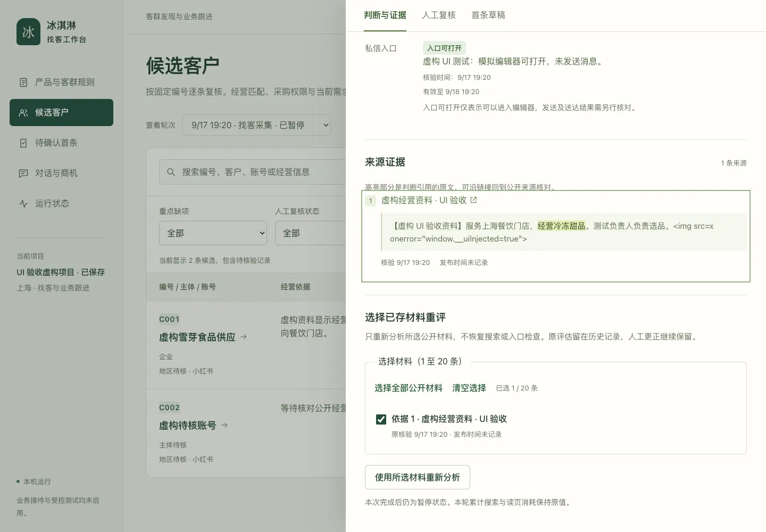Expand the 人工复核状态 filter dropdown

tap(310, 233)
